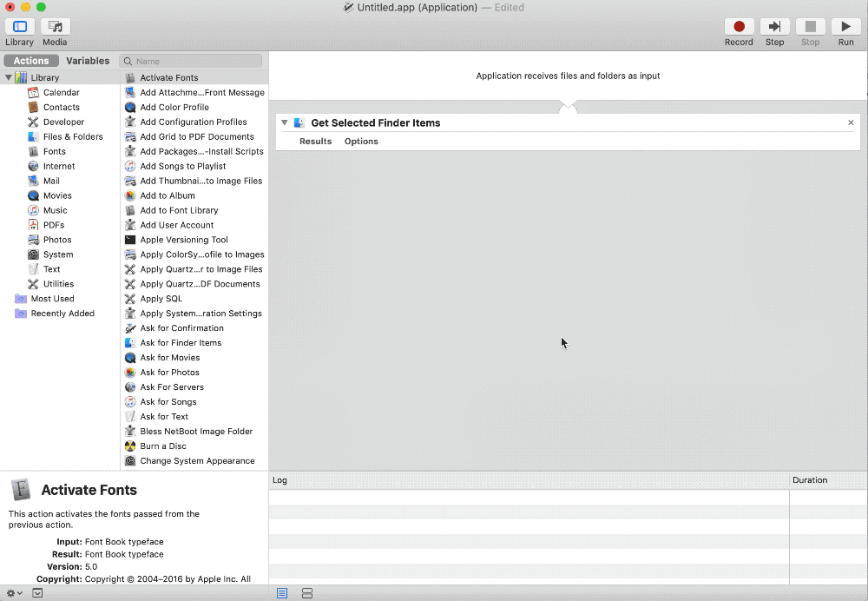Viewport: 868px width, 601px height.
Task: Remove the Get Selected Finder Items action
Action: (851, 123)
